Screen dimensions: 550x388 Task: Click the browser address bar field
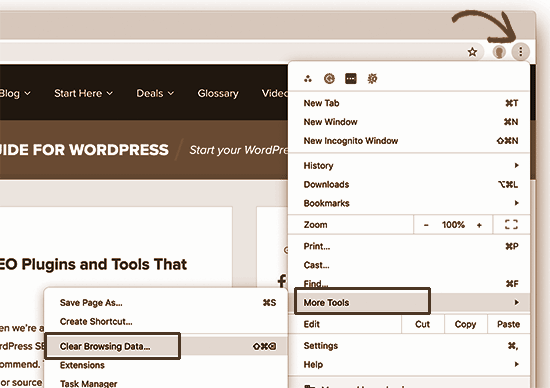pos(242,52)
